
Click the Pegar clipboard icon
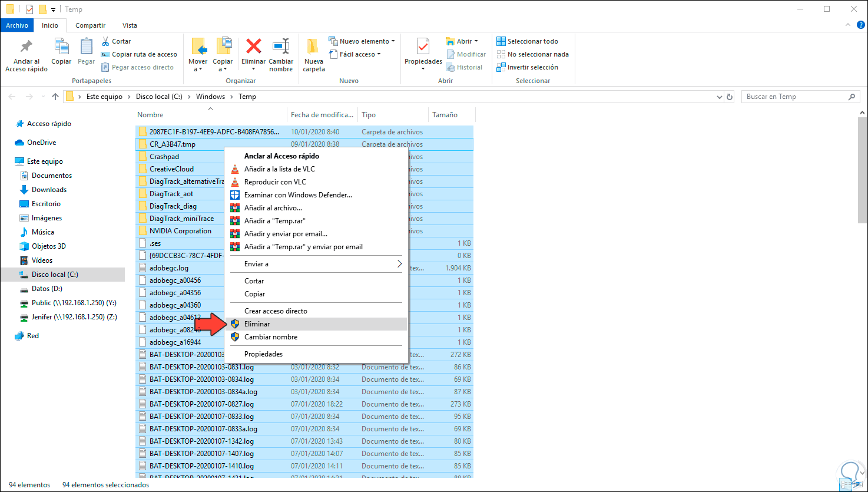(x=87, y=47)
